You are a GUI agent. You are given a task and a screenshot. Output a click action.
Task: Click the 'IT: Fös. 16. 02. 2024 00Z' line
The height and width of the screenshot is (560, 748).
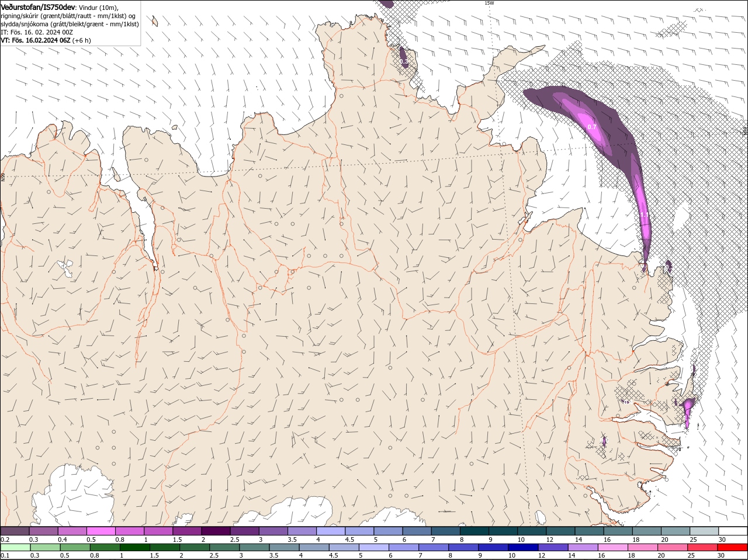click(x=37, y=32)
